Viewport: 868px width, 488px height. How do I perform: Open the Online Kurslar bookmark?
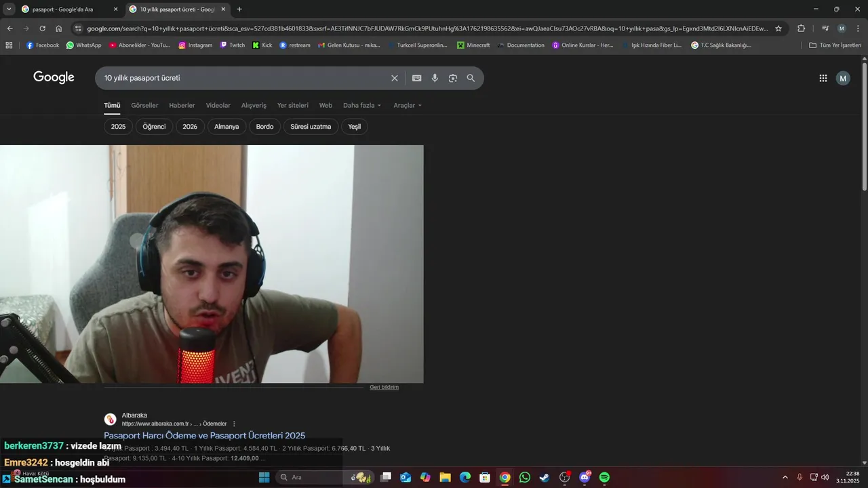click(583, 45)
